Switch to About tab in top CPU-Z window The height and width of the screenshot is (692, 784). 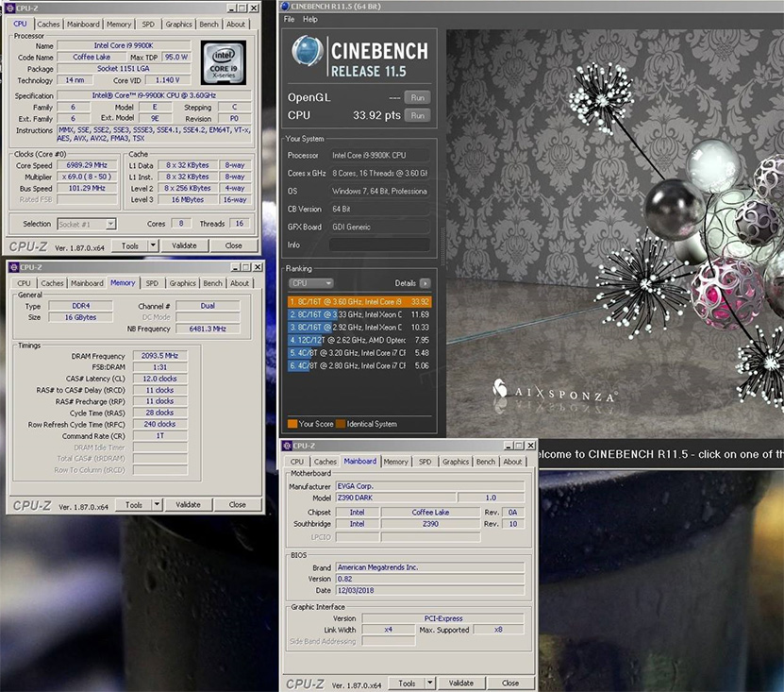pos(236,24)
